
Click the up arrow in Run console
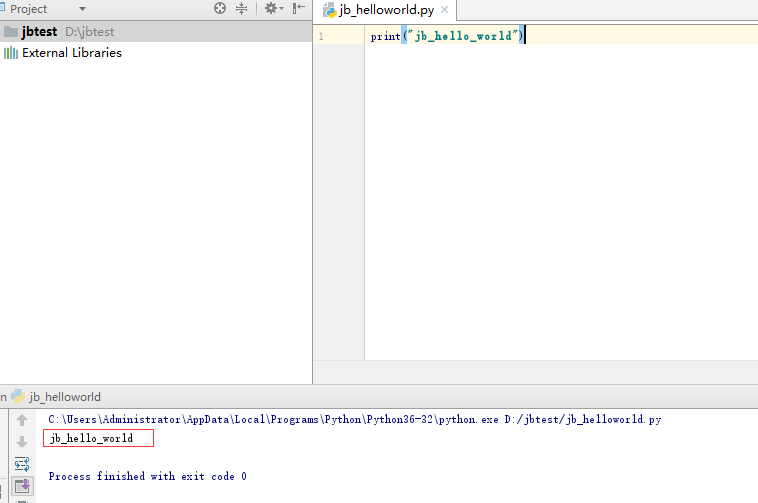click(x=22, y=420)
